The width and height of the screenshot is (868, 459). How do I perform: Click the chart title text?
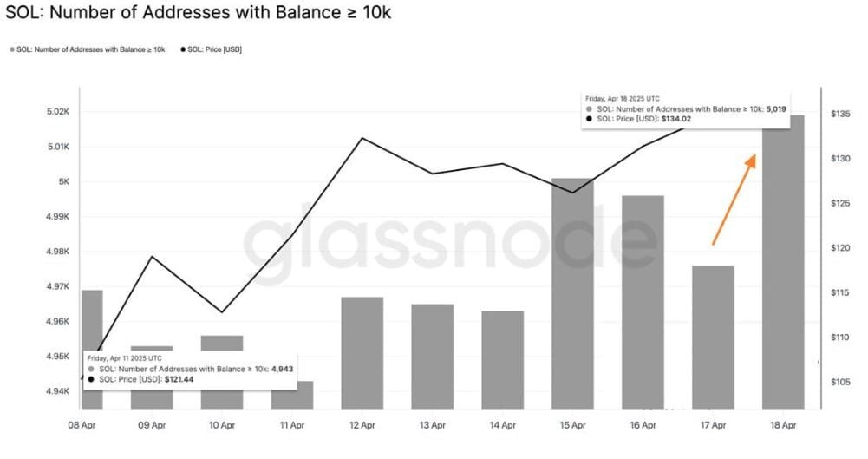(198, 16)
